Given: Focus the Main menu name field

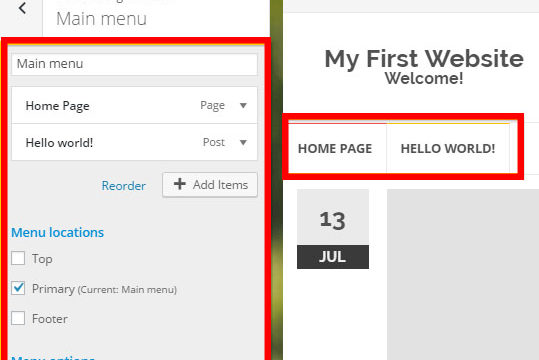Looking at the screenshot, I should pyautogui.click(x=134, y=64).
